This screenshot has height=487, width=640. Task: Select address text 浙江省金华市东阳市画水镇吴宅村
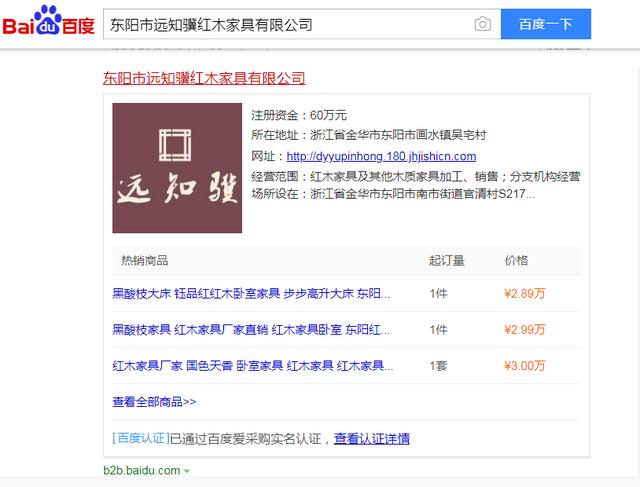point(398,135)
